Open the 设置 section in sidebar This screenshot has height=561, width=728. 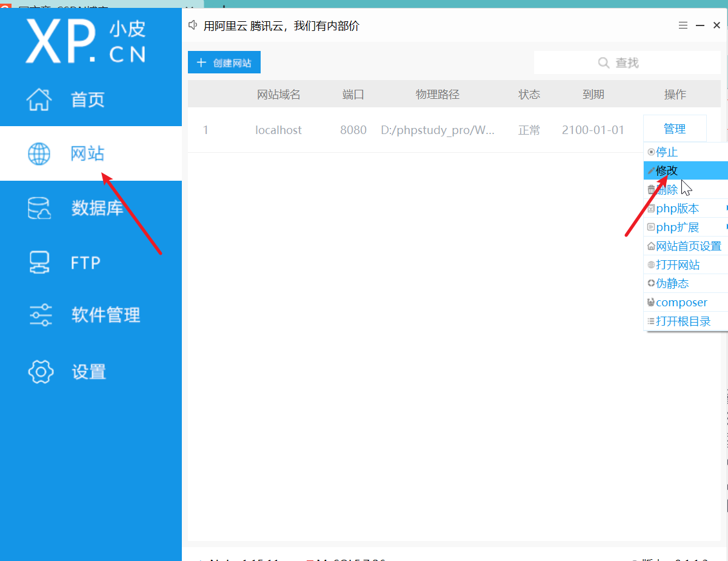(x=91, y=371)
